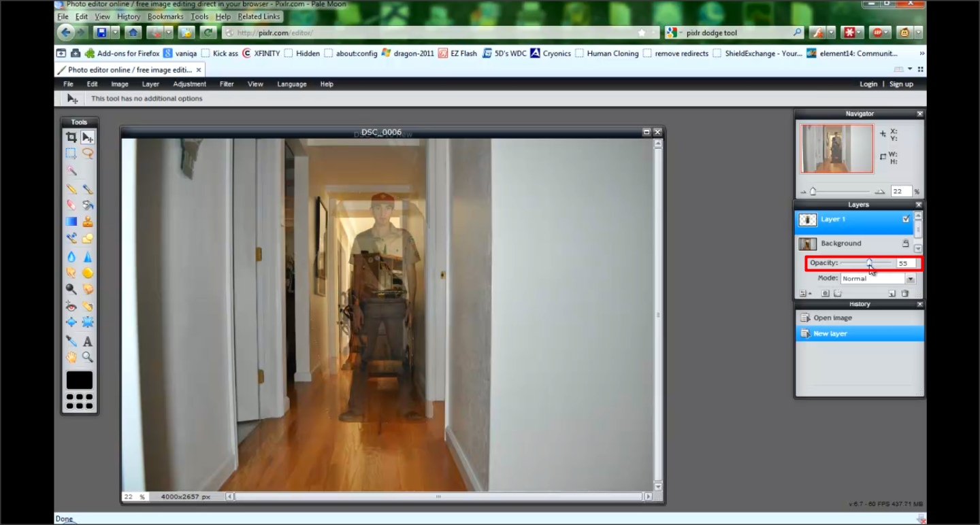
Task: Select the Clone Stamp tool
Action: point(88,221)
